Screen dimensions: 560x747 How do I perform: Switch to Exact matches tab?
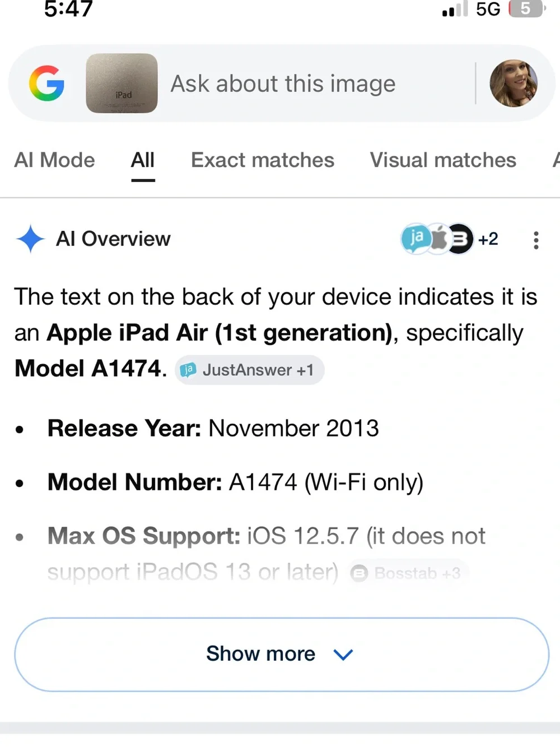(x=263, y=160)
